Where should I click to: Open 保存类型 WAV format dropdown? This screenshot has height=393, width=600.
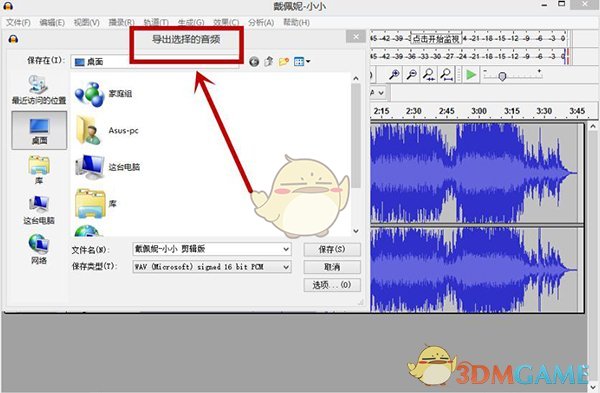point(212,267)
